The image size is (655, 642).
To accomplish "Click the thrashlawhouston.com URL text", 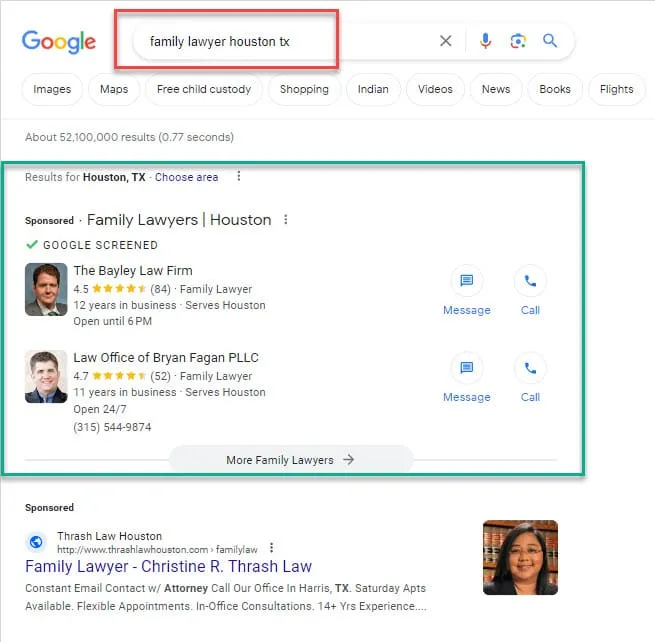I will pyautogui.click(x=157, y=550).
